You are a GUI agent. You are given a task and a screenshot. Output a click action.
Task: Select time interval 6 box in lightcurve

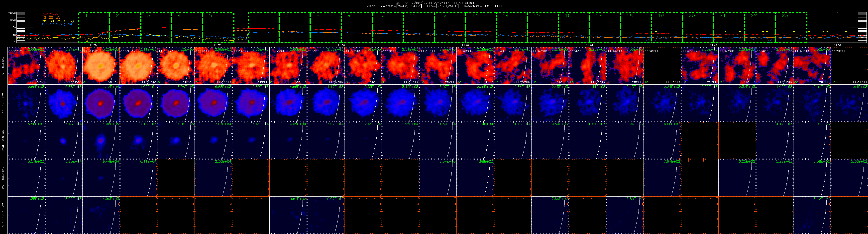point(263,28)
